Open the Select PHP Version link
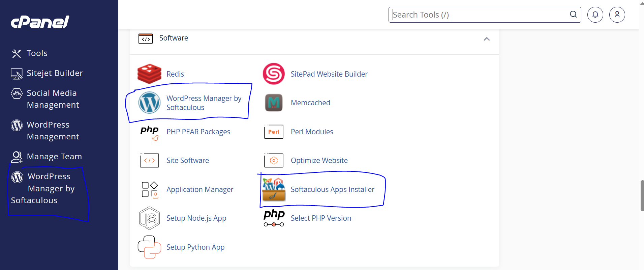 [321, 218]
